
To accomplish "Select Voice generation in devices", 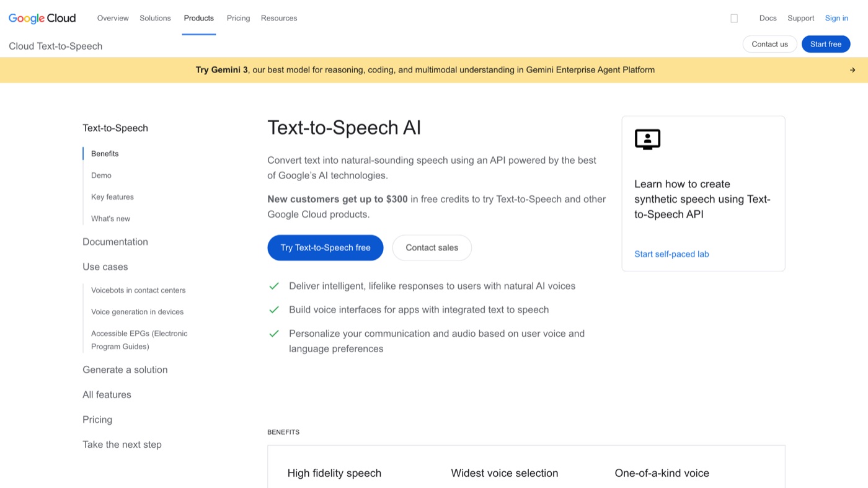I will pyautogui.click(x=137, y=311).
